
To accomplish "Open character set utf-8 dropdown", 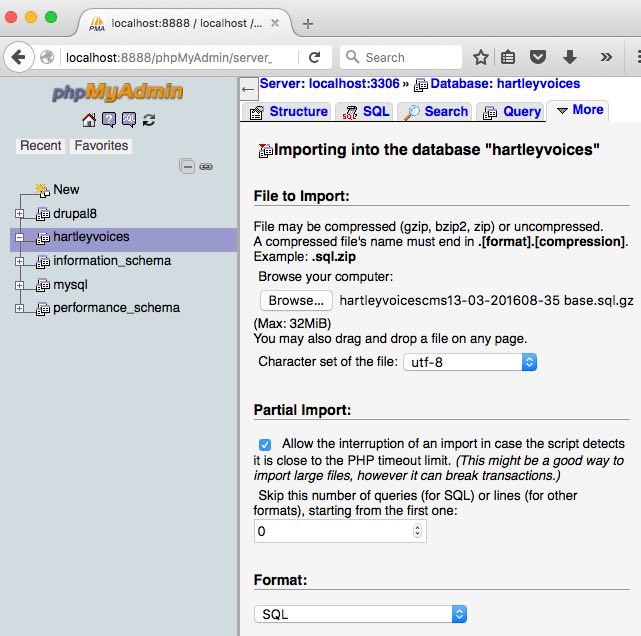I will 470,362.
